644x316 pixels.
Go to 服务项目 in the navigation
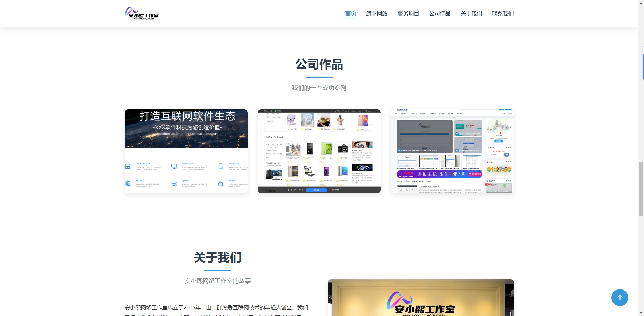(408, 13)
